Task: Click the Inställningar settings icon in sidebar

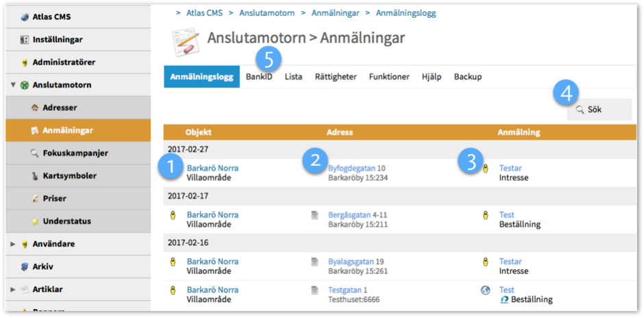Action: click(24, 40)
